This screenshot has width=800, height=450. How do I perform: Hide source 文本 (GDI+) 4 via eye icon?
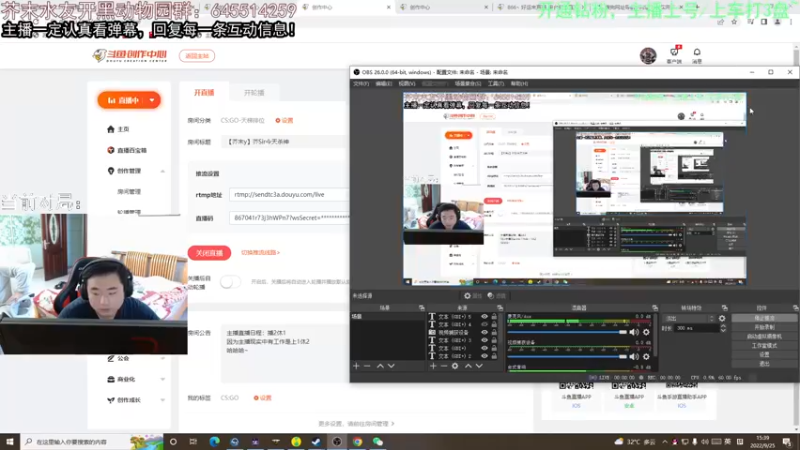(484, 324)
